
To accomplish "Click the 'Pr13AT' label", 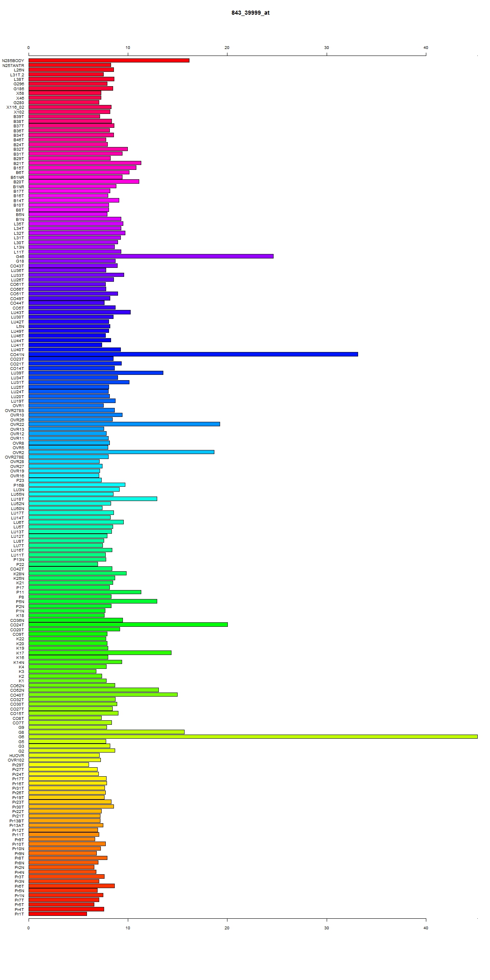I will coord(17,825).
